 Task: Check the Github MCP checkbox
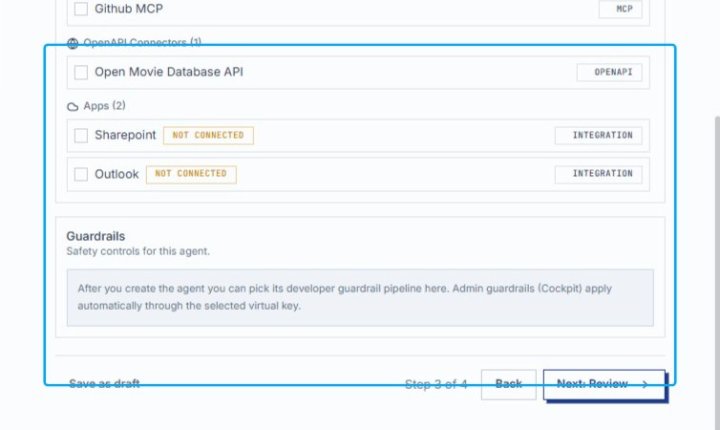pyautogui.click(x=81, y=9)
